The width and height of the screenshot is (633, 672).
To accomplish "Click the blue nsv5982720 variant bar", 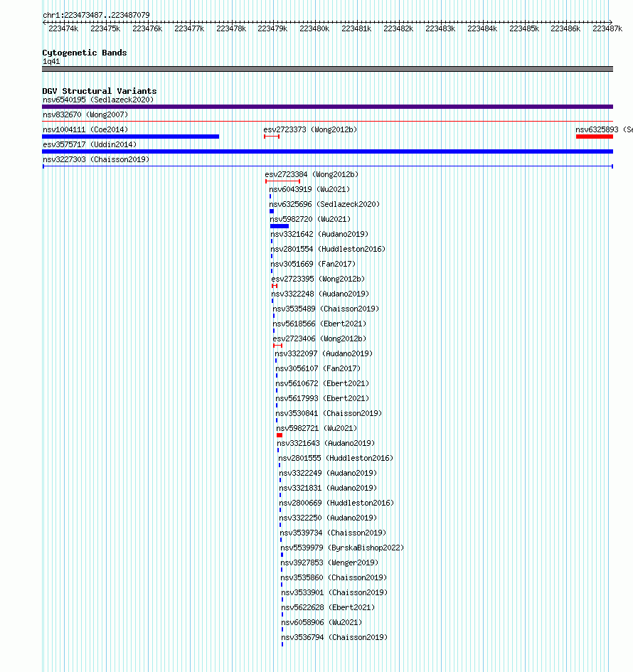I will pyautogui.click(x=280, y=226).
